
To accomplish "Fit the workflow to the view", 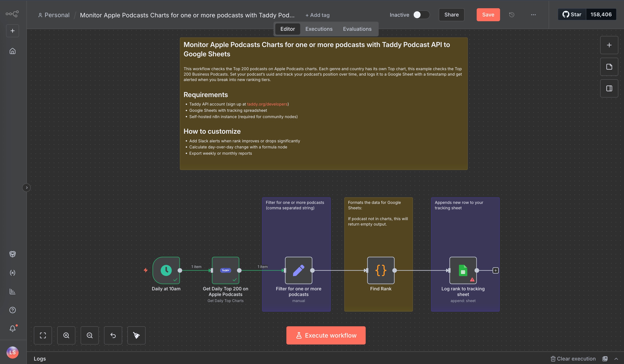I will coord(43,335).
